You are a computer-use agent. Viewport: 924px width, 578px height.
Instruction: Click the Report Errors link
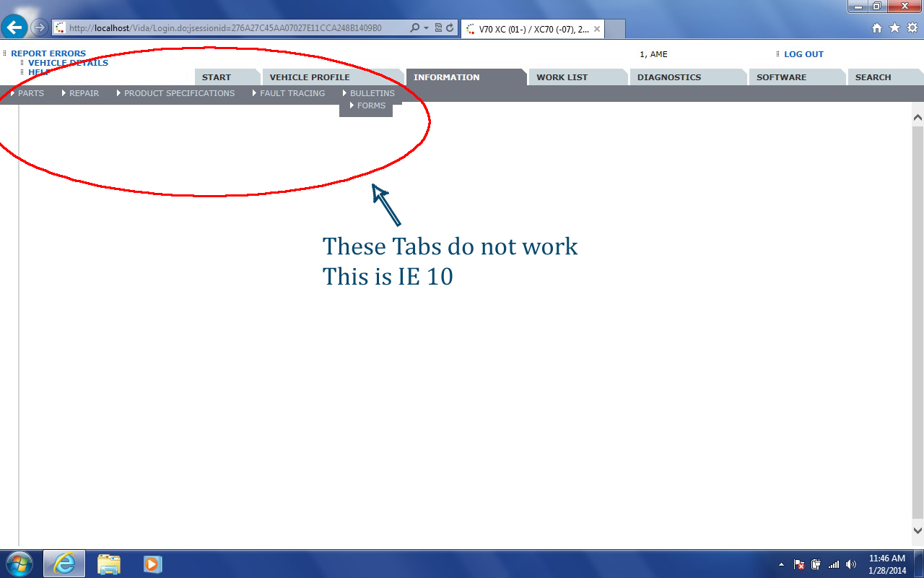[x=48, y=53]
